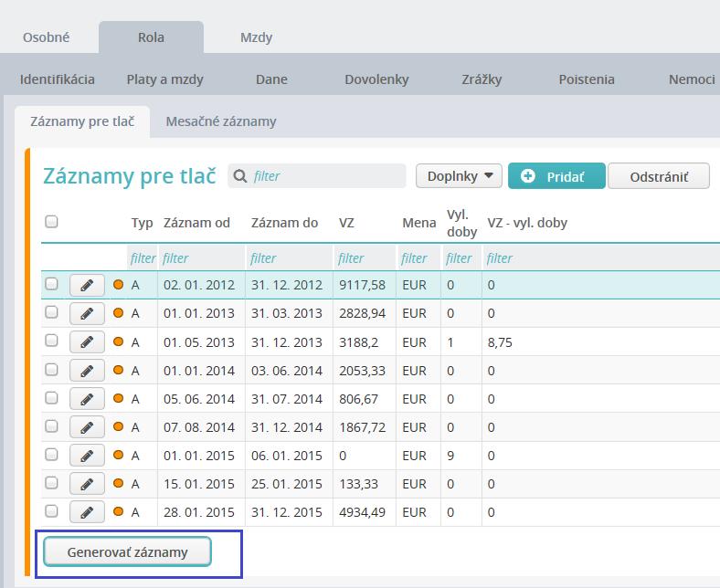Check the row dated 28. 01. 2015
This screenshot has height=588, width=720.
[x=51, y=511]
